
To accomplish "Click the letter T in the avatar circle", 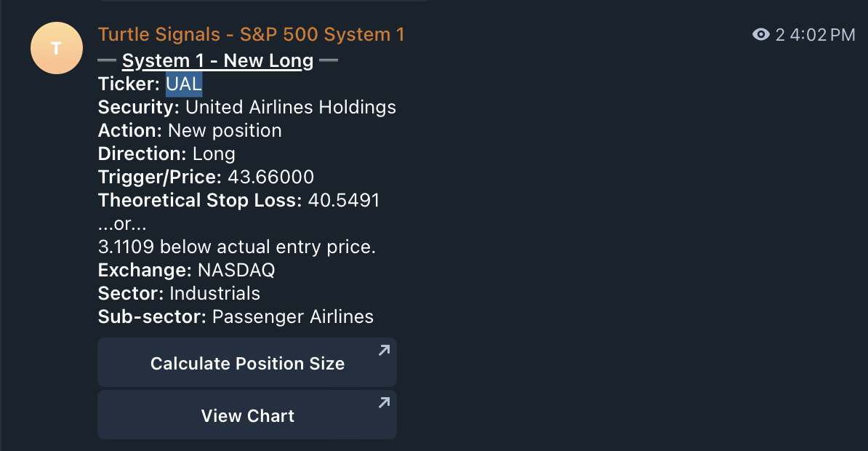I will pyautogui.click(x=56, y=47).
